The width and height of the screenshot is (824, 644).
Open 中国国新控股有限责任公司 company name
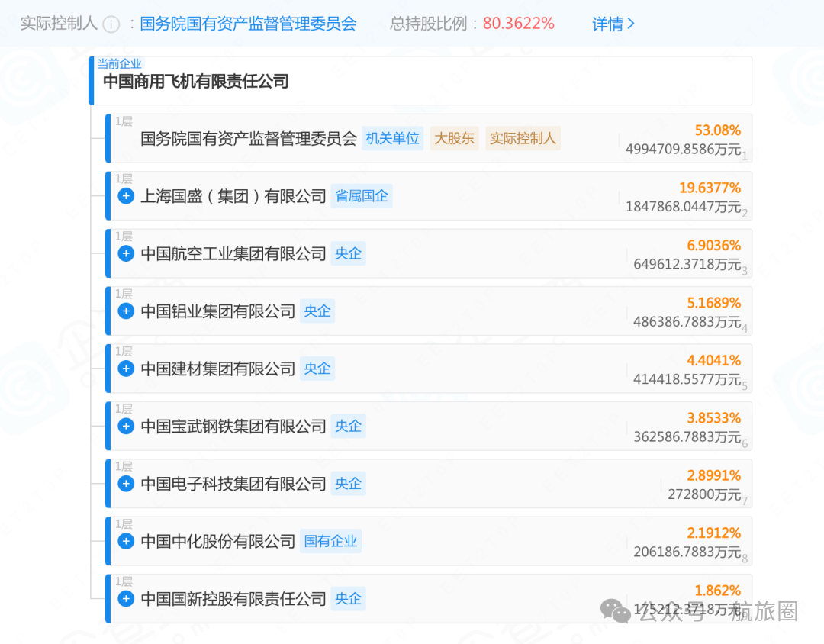click(233, 598)
